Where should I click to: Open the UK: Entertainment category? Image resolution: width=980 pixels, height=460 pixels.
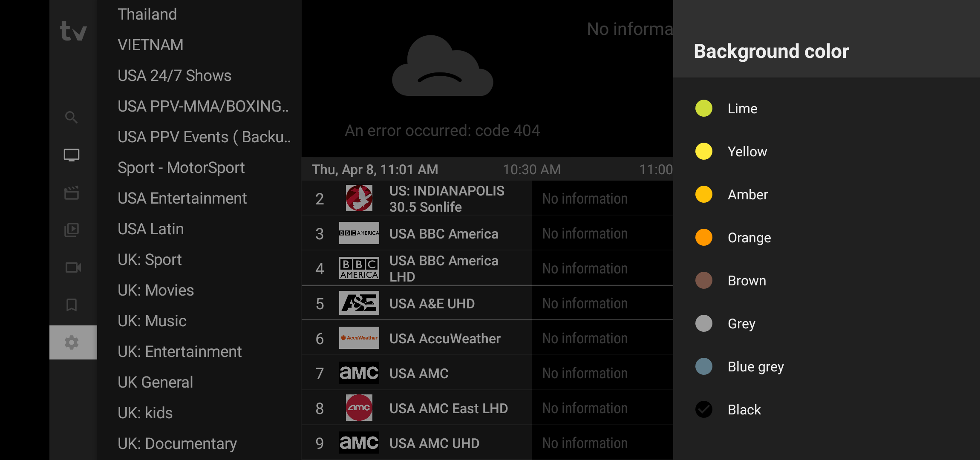tap(179, 351)
